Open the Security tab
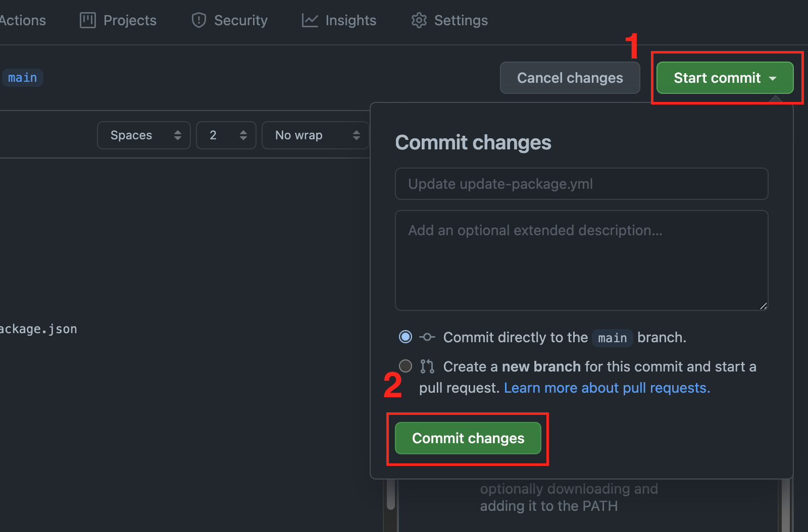Viewport: 808px width, 532px height. (x=229, y=20)
